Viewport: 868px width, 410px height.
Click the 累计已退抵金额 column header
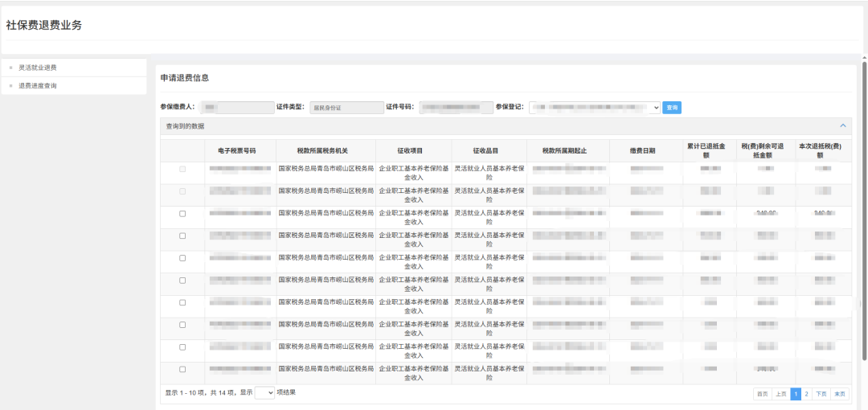point(710,150)
